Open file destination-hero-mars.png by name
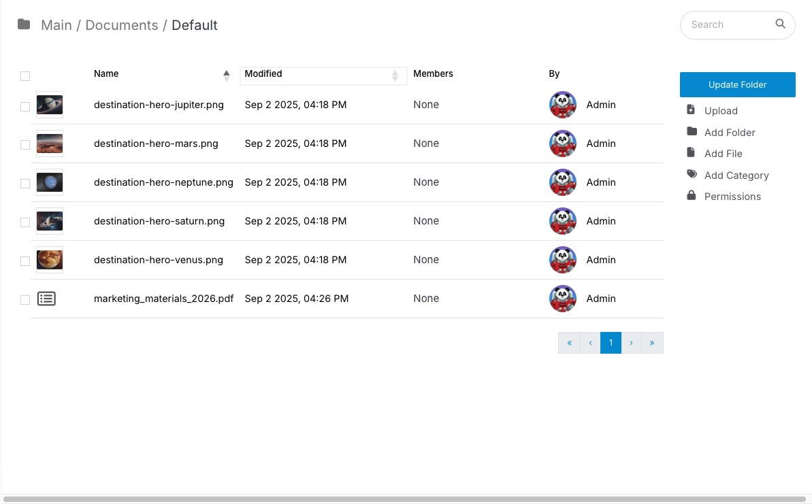 click(x=156, y=144)
